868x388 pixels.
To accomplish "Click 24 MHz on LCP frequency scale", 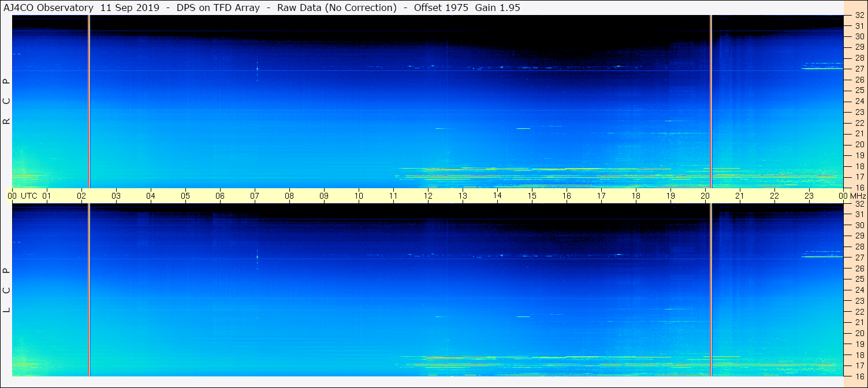I will point(859,290).
